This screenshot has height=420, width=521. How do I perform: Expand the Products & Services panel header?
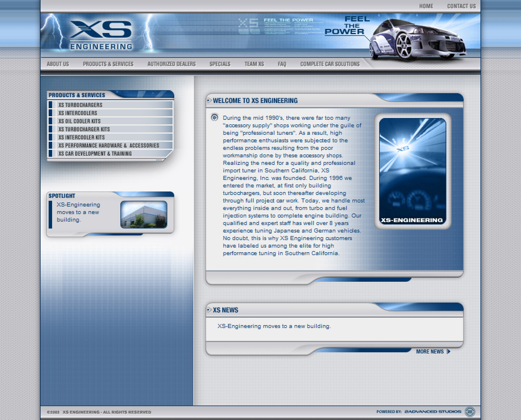(77, 95)
